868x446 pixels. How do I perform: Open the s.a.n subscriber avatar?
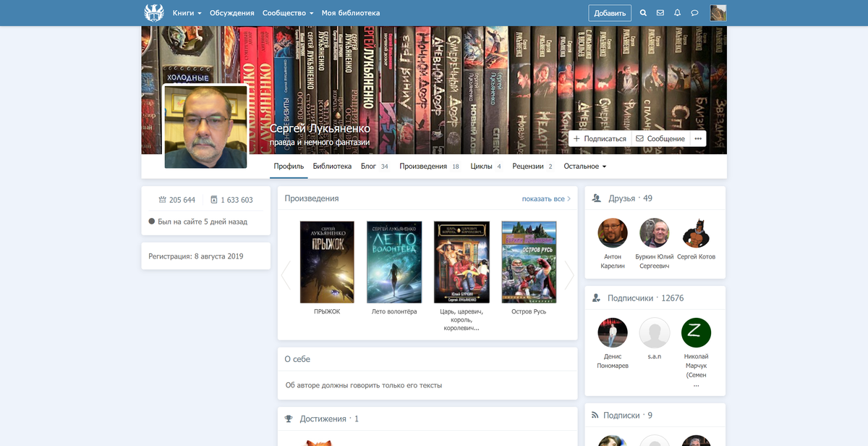point(655,333)
